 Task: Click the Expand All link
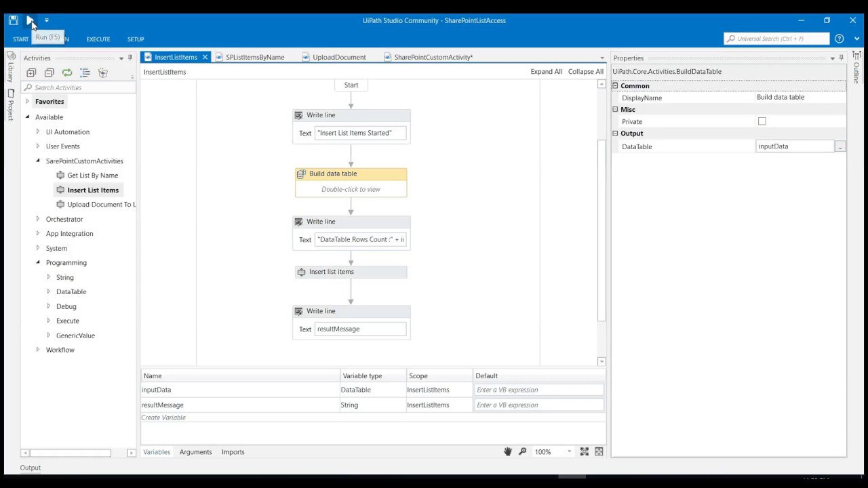pyautogui.click(x=547, y=72)
